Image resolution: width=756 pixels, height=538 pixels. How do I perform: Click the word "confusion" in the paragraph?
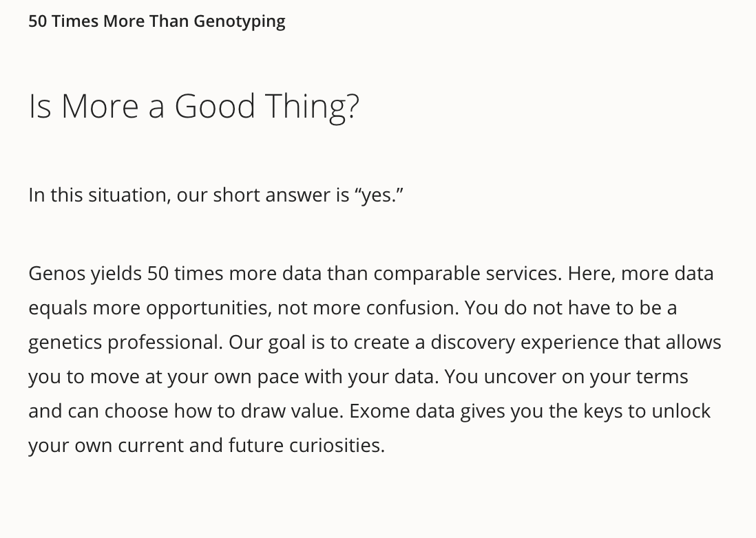pos(410,308)
